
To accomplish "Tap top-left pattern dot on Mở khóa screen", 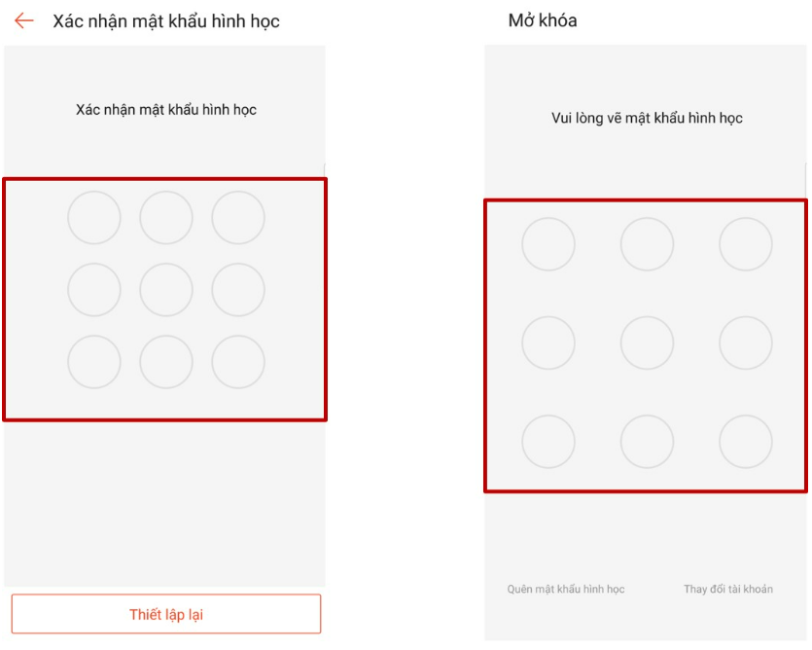I will tap(548, 244).
